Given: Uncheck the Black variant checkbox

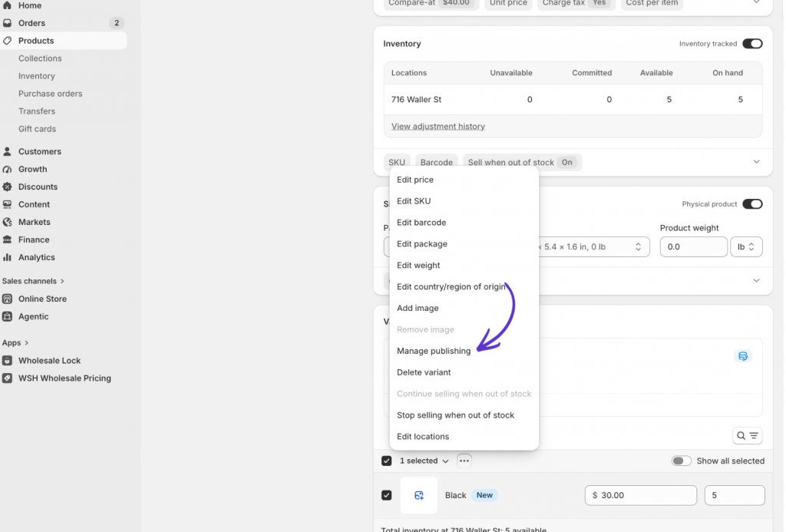Looking at the screenshot, I should (387, 495).
